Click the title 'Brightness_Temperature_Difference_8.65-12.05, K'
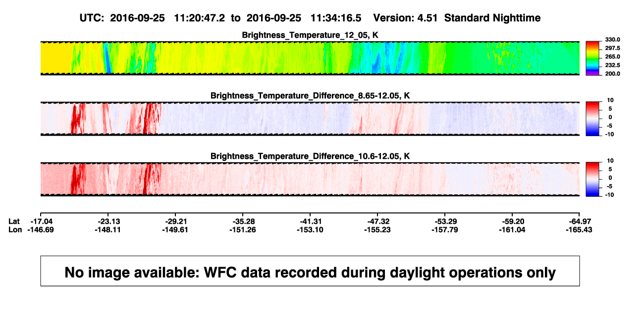 [x=310, y=95]
